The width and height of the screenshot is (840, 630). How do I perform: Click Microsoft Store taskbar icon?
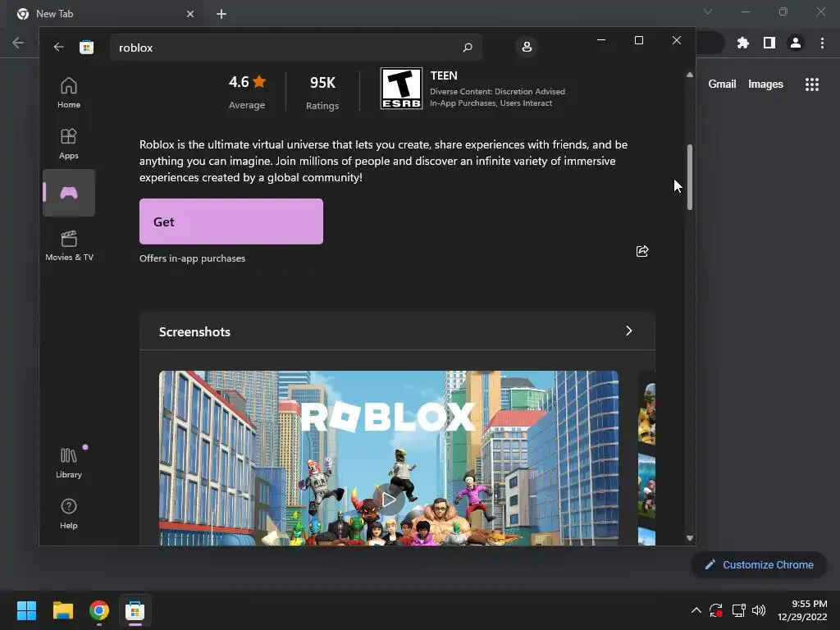coord(135,610)
